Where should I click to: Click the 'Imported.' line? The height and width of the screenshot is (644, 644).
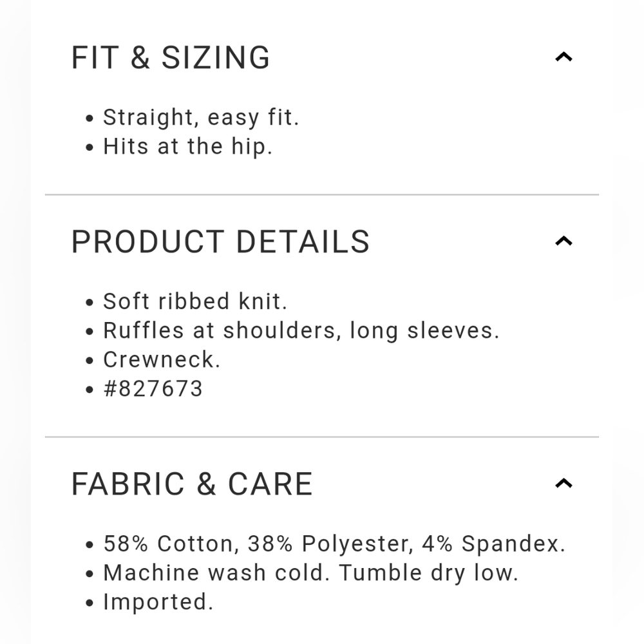pyautogui.click(x=158, y=602)
